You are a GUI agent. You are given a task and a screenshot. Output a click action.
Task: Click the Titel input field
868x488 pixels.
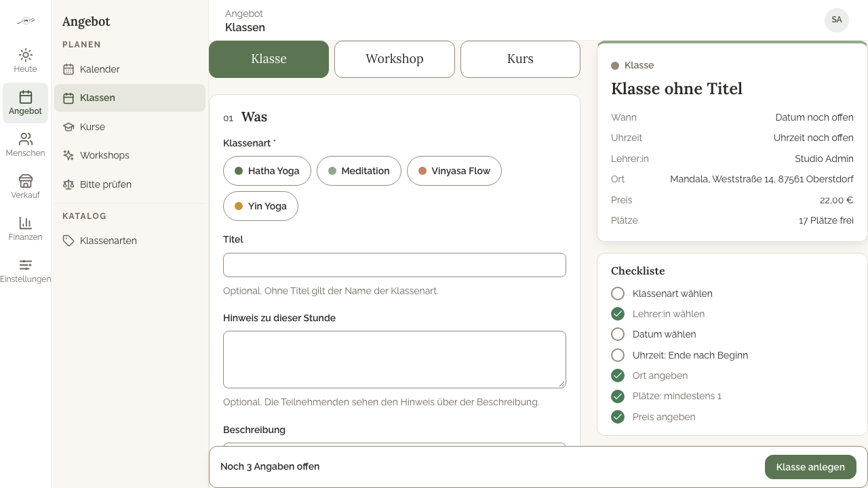click(x=395, y=265)
